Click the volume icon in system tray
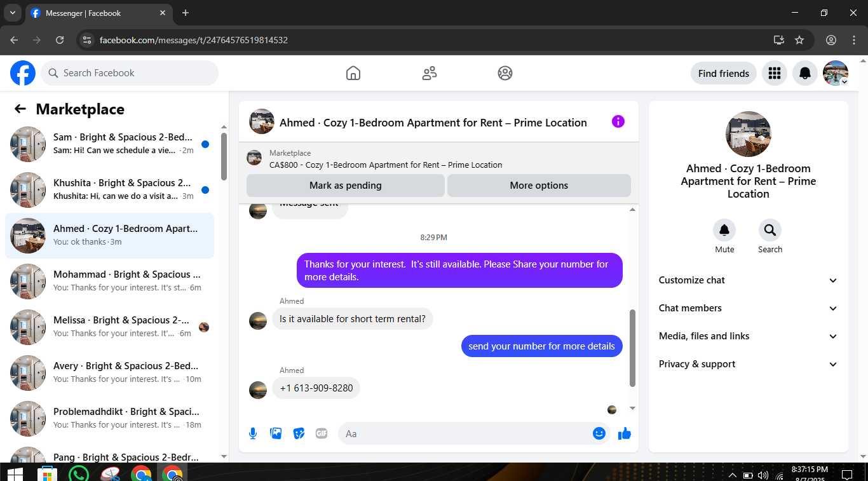 (x=763, y=475)
